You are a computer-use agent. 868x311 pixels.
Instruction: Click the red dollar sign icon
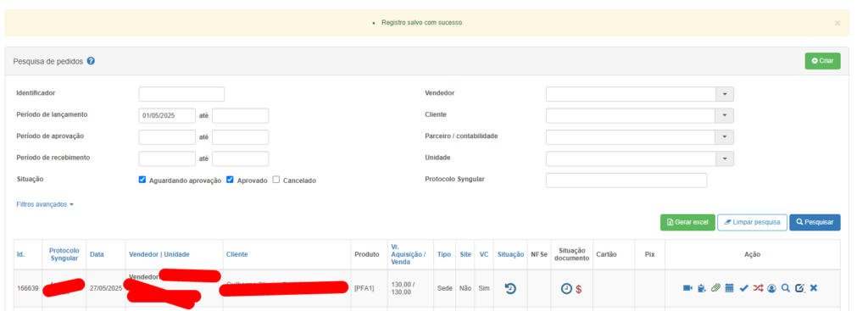click(578, 288)
